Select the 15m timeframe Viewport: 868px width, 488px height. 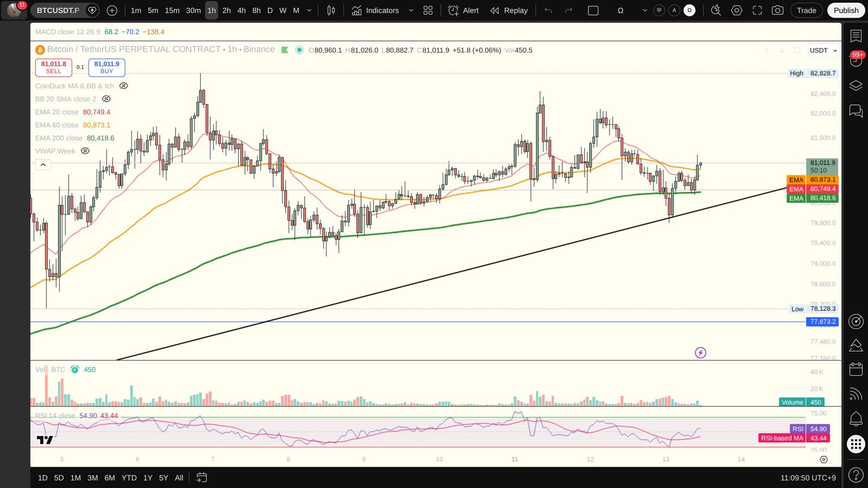tap(172, 10)
